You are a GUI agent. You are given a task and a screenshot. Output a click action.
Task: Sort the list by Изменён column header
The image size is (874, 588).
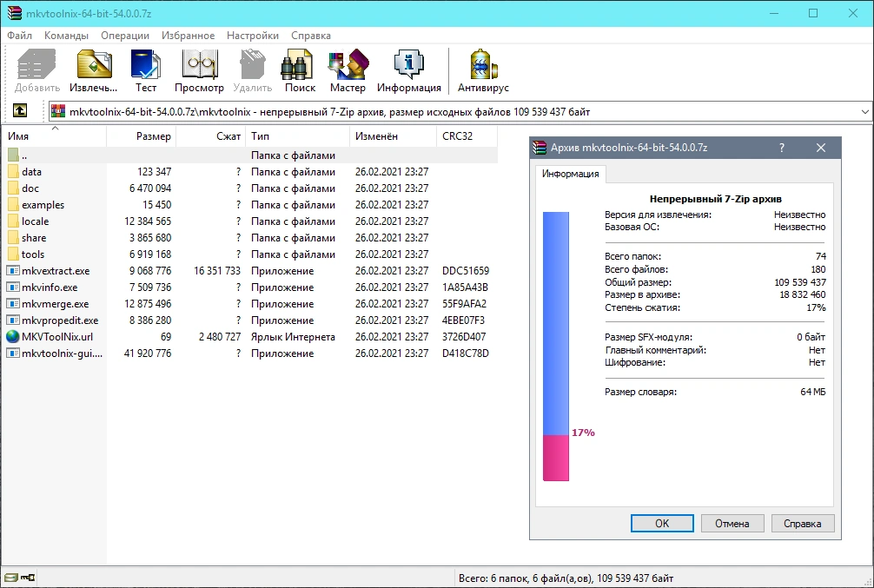point(393,136)
